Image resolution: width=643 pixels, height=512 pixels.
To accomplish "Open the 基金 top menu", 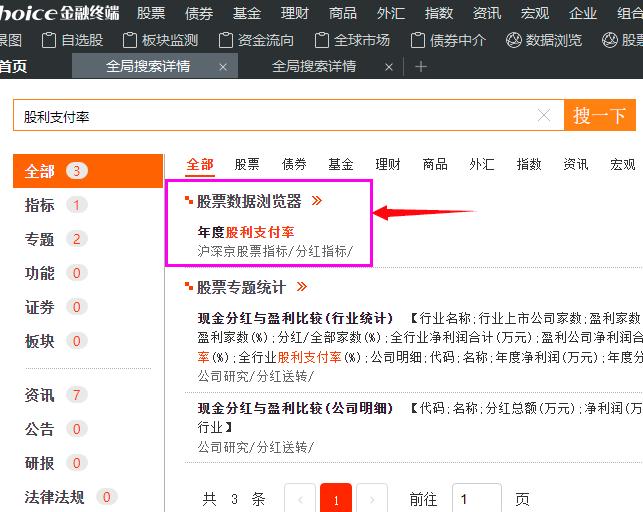I will pos(247,13).
